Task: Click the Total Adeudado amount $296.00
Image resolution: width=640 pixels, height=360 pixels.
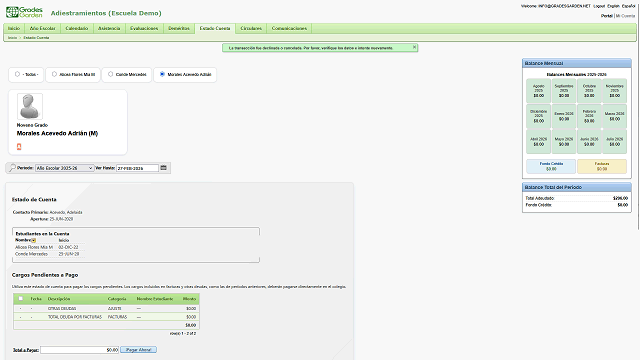Action: tap(620, 198)
